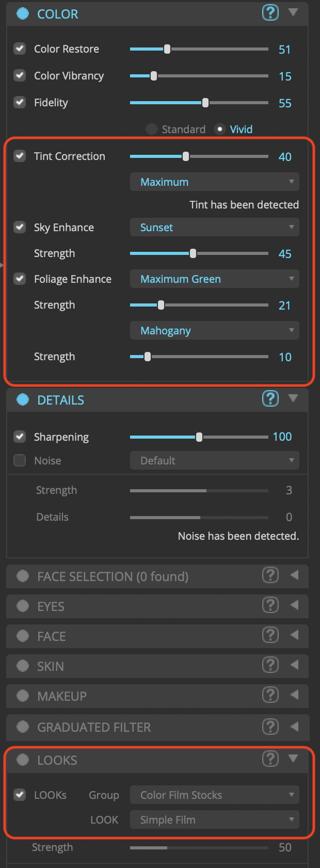Open help for the DETAILS section
The width and height of the screenshot is (320, 868).
270,399
